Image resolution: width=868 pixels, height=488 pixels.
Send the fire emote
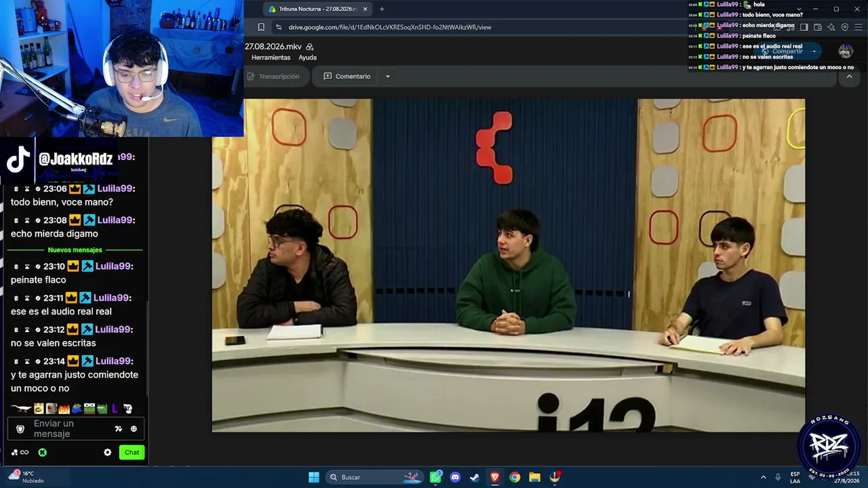(x=64, y=409)
